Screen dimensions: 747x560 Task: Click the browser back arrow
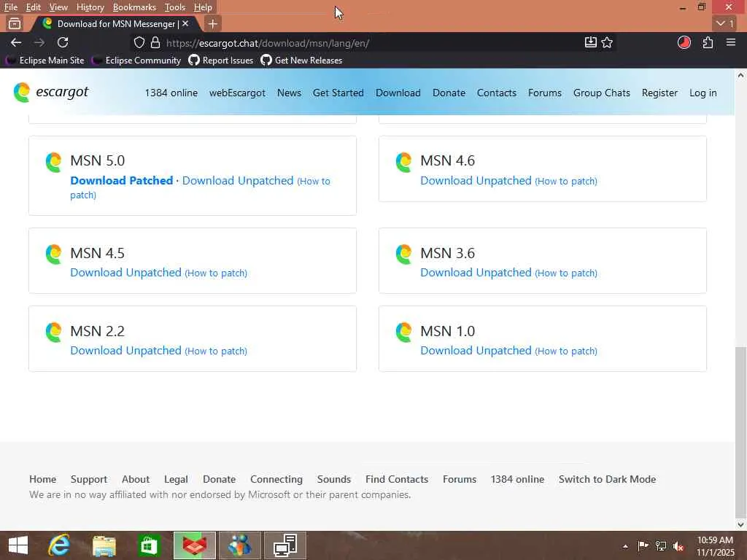point(16,42)
